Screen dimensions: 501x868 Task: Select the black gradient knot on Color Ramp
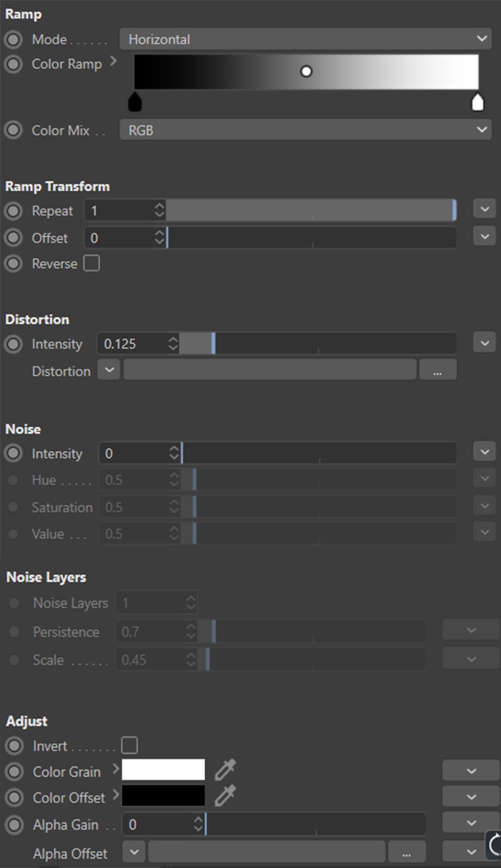[135, 103]
